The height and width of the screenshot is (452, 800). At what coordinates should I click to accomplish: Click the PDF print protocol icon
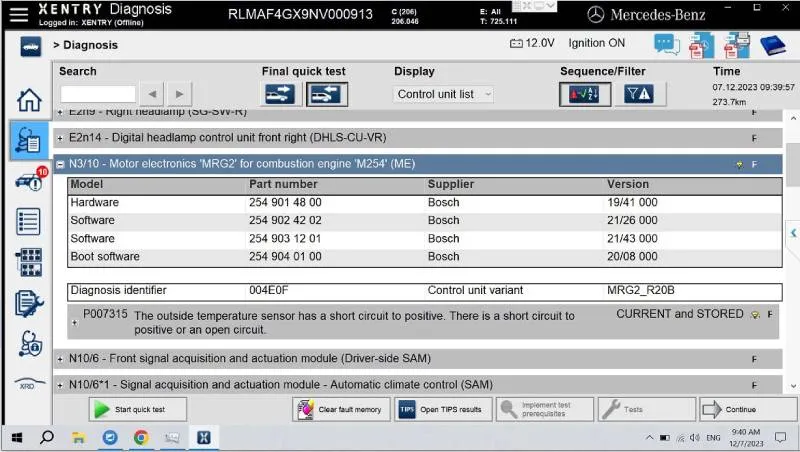click(736, 45)
